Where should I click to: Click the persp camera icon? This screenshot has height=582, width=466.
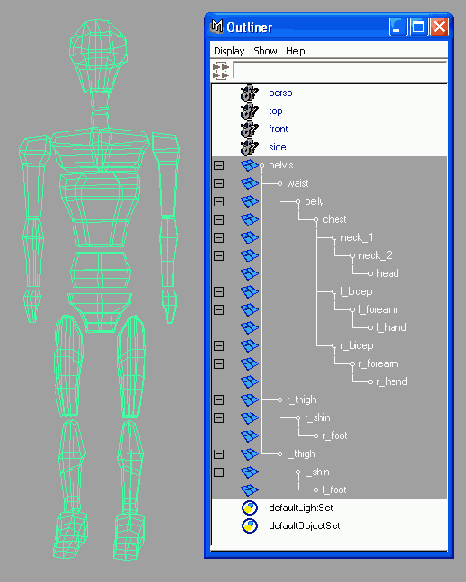pos(249,93)
